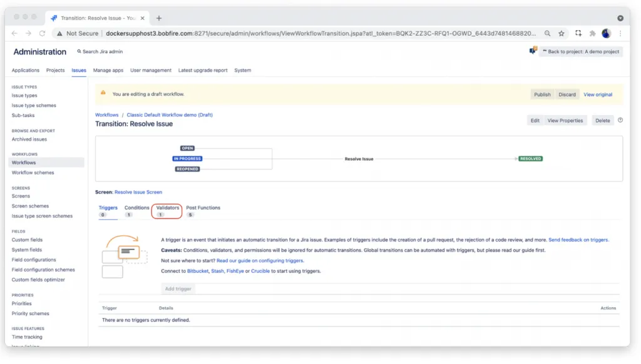Click the IN PROGRESS status lozenge
This screenshot has width=641, height=364.
[x=187, y=158]
